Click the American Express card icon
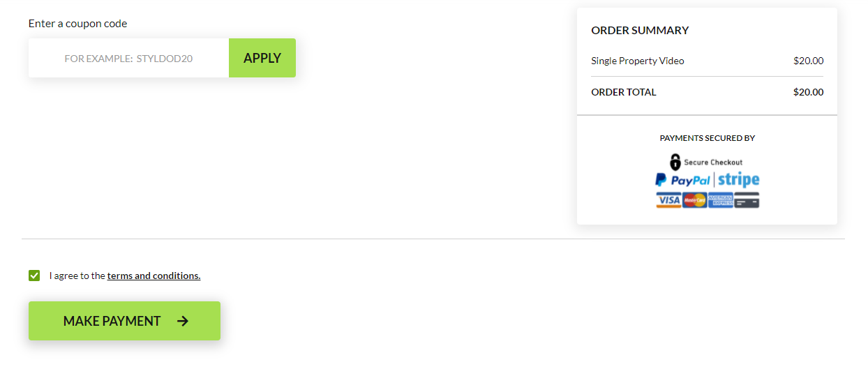 pos(720,200)
